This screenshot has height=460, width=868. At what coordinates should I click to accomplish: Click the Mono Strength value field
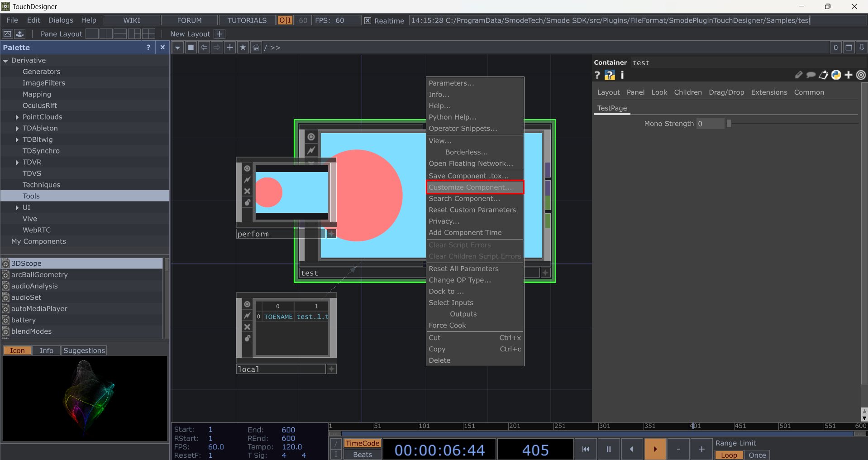[x=710, y=124]
